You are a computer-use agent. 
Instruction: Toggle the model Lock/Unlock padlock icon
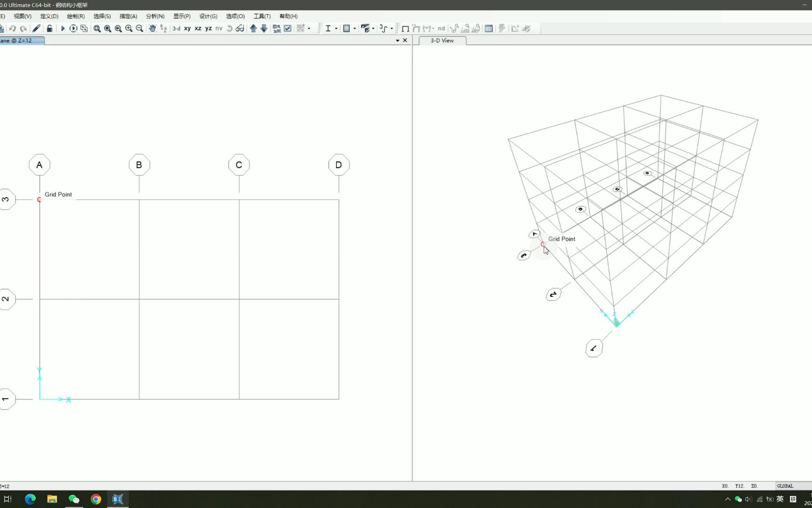click(50, 29)
